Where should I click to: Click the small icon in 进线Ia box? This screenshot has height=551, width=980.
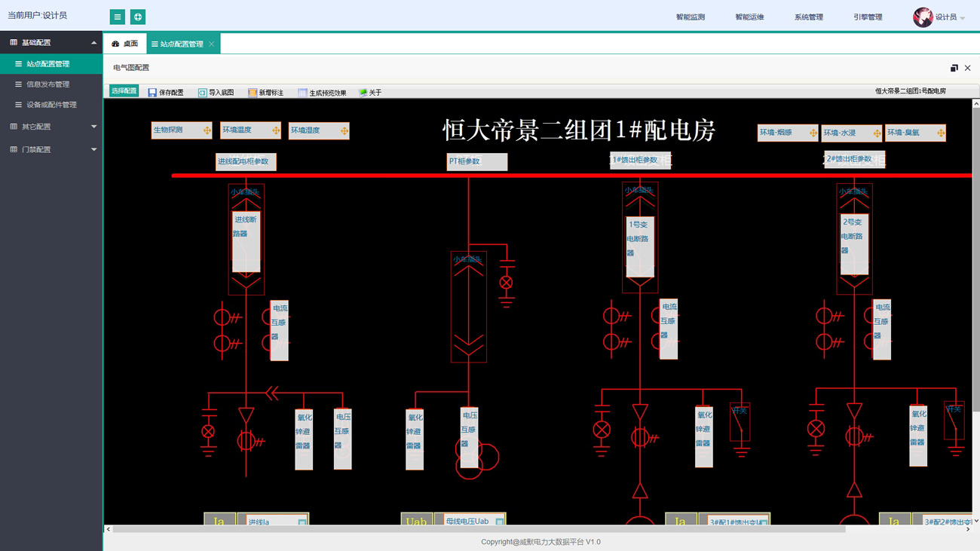[x=302, y=522]
